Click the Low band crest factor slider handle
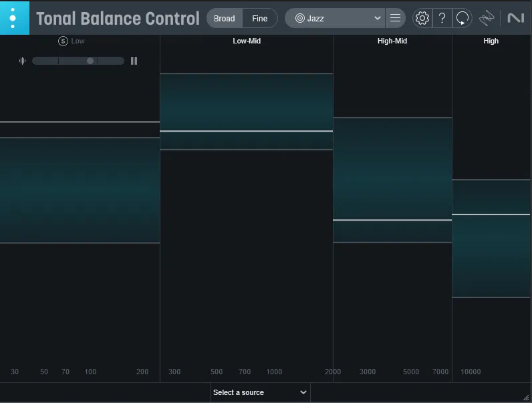The image size is (532, 403). click(90, 61)
